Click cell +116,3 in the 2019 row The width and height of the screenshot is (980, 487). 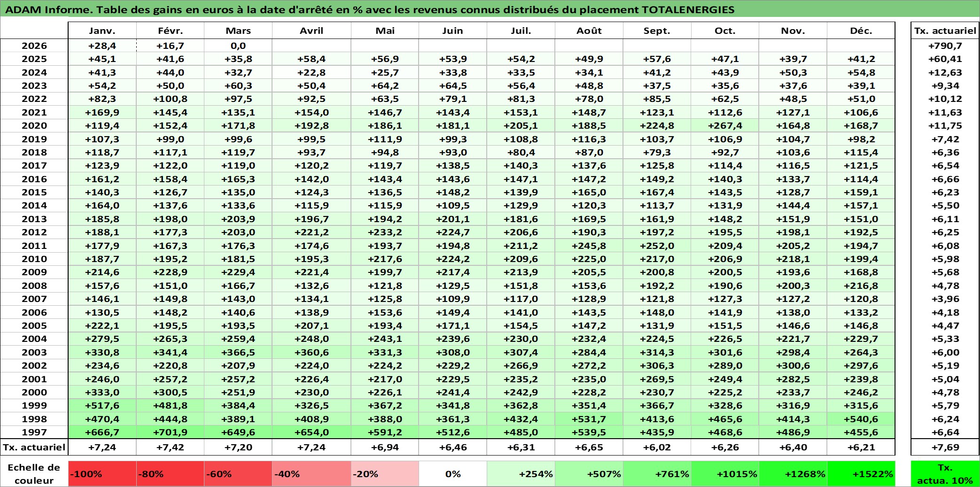589,139
